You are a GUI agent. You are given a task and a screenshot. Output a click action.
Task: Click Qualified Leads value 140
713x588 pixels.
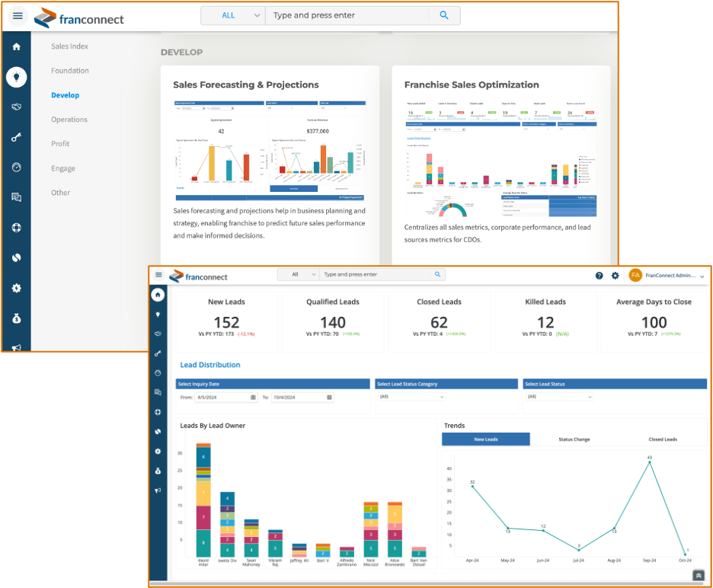[333, 322]
